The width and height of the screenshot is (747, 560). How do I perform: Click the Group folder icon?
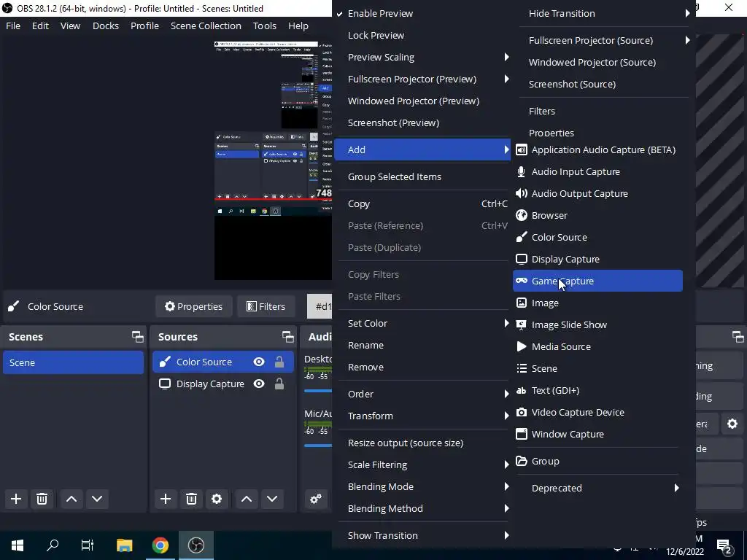[x=522, y=461]
